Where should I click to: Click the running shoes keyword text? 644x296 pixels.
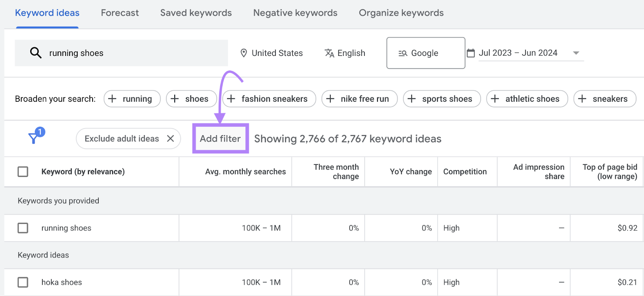click(66, 228)
